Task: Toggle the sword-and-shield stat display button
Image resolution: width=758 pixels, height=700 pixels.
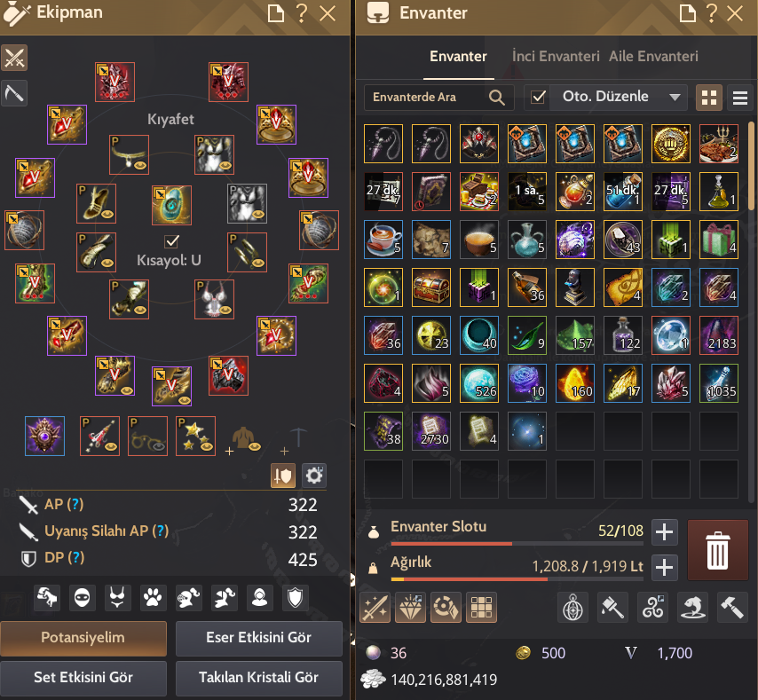Action: 283,476
